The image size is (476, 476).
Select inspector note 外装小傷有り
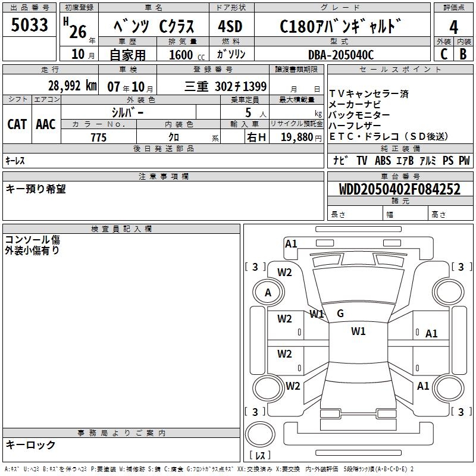click(32, 250)
